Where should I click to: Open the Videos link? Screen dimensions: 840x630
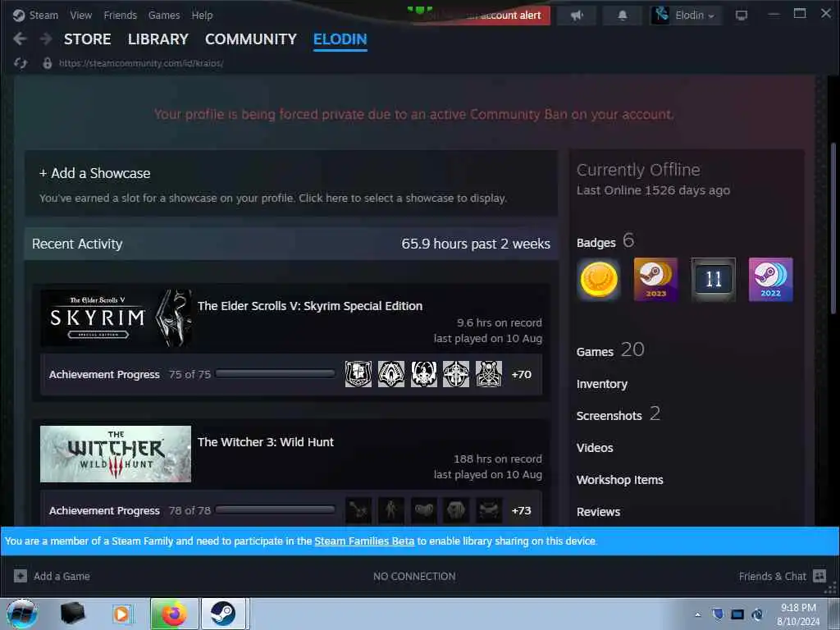pos(595,448)
